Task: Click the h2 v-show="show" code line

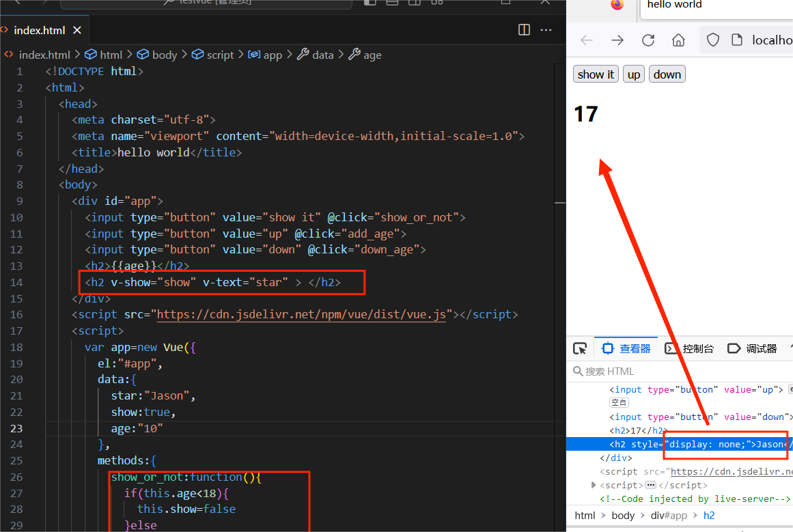Action: tap(212, 282)
